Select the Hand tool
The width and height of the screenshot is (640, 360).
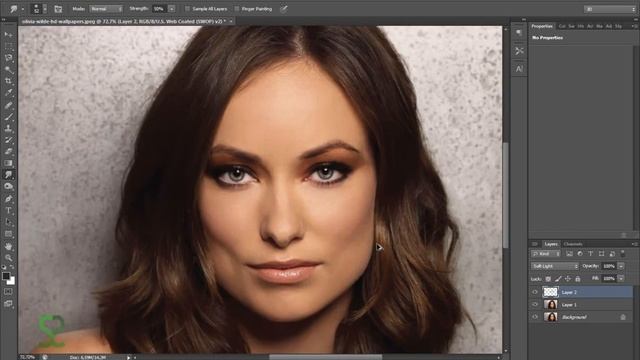click(x=8, y=246)
